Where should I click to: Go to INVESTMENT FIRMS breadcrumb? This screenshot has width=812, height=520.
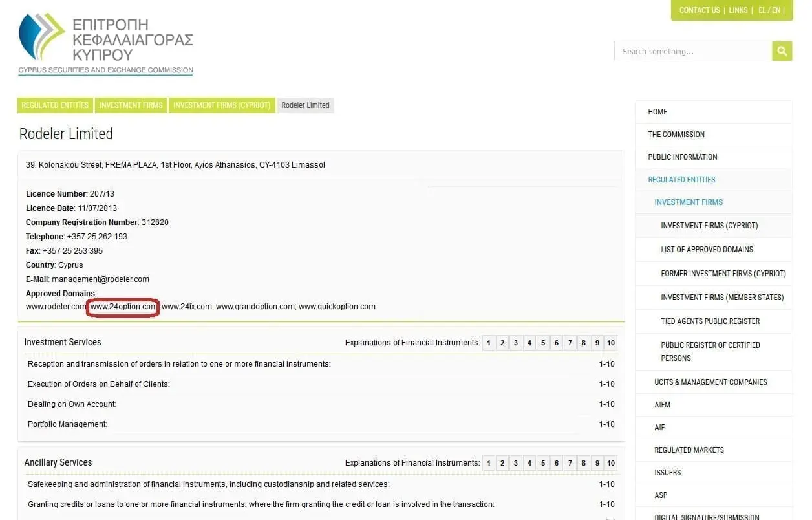[131, 105]
